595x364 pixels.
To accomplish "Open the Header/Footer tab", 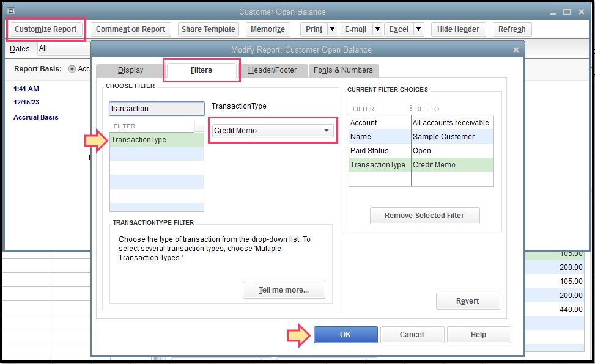I will coord(273,70).
